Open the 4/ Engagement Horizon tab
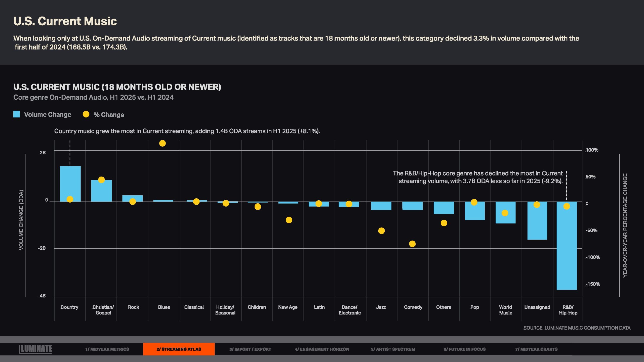The height and width of the screenshot is (362, 644). pyautogui.click(x=322, y=349)
